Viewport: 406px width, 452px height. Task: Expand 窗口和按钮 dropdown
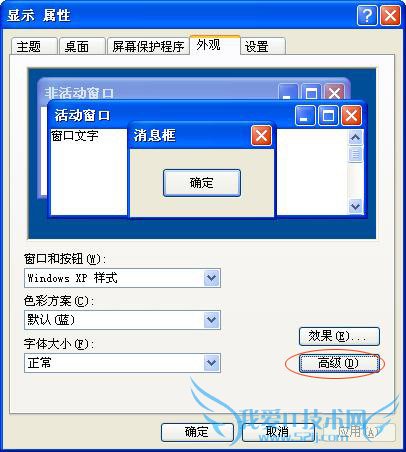212,278
